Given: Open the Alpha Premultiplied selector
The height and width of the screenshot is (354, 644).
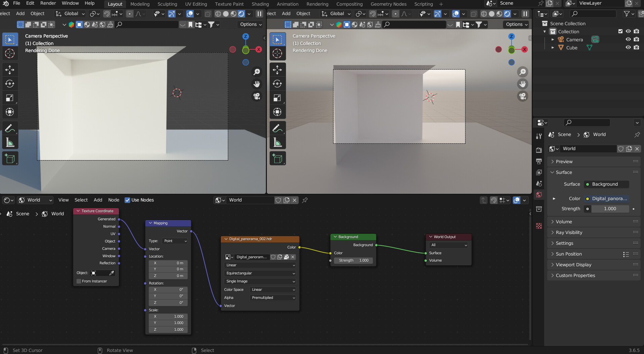Looking at the screenshot, I should 273,298.
